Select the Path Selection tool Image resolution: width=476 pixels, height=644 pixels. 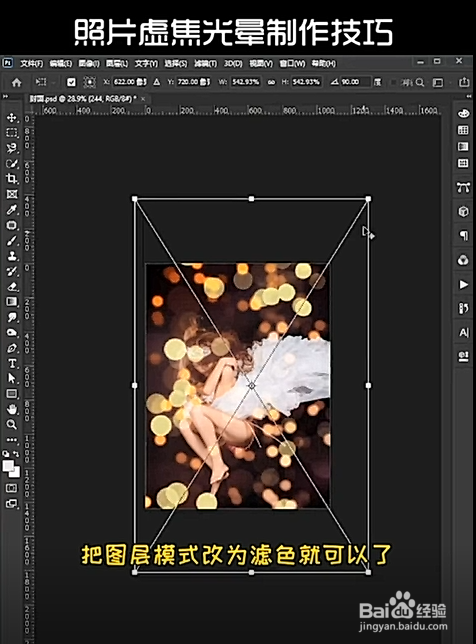(x=11, y=378)
